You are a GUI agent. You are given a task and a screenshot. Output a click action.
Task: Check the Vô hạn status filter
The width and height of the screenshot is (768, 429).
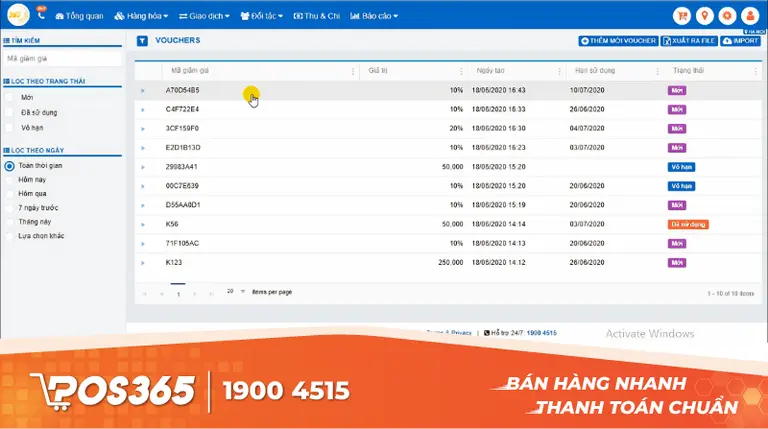click(x=9, y=128)
